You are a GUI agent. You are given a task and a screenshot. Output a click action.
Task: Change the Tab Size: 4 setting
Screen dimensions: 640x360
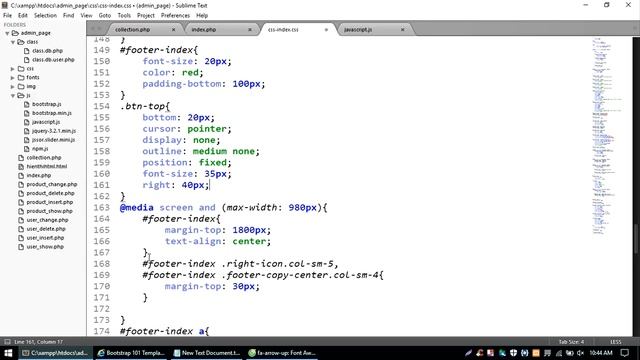coord(571,342)
